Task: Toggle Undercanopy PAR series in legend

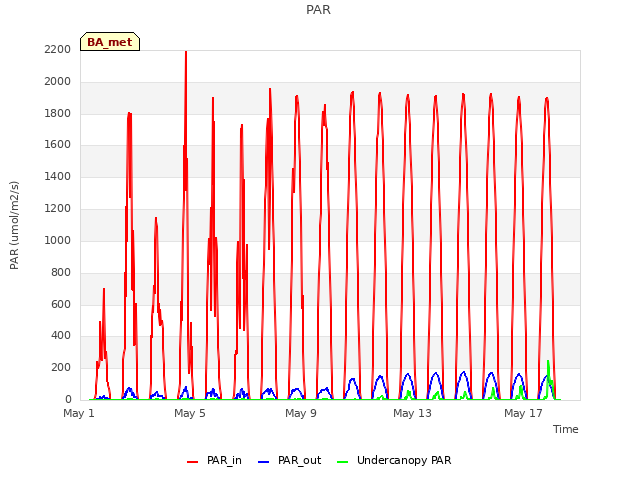Action: tap(394, 460)
